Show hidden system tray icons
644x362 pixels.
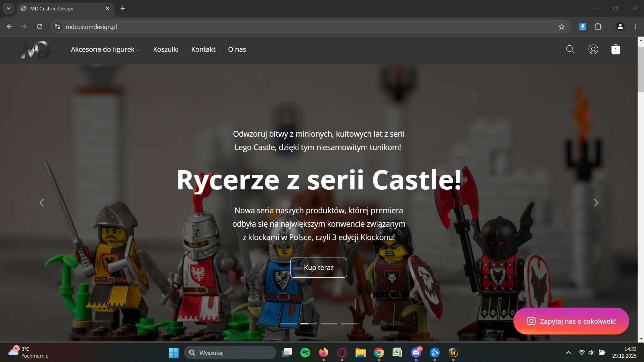click(568, 353)
